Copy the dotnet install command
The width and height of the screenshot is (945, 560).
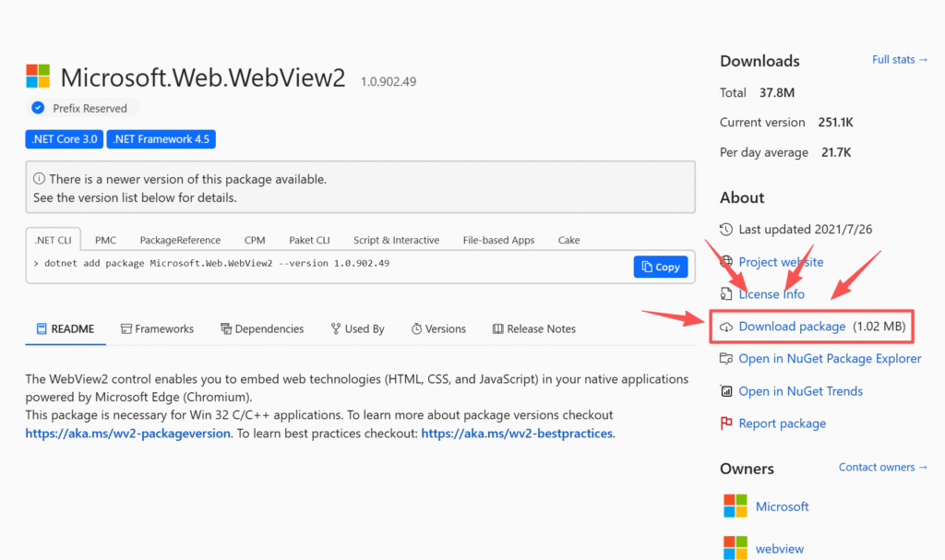pyautogui.click(x=661, y=267)
